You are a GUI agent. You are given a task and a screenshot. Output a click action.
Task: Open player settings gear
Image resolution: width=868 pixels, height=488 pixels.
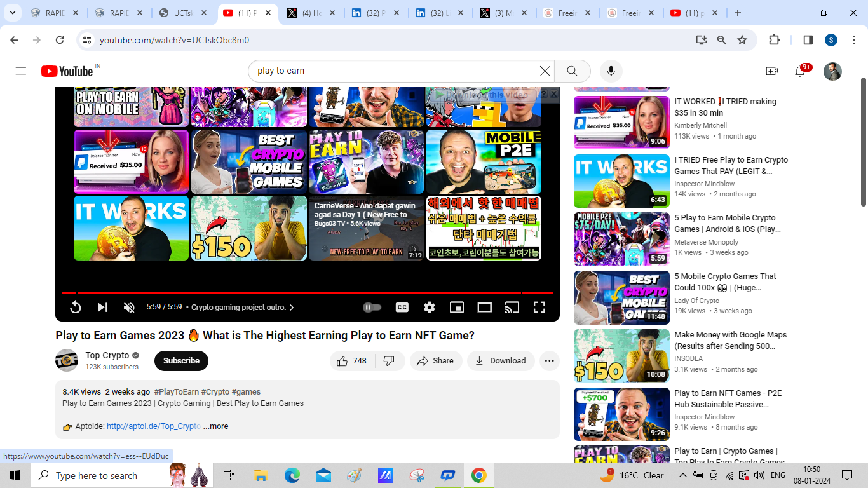click(430, 308)
